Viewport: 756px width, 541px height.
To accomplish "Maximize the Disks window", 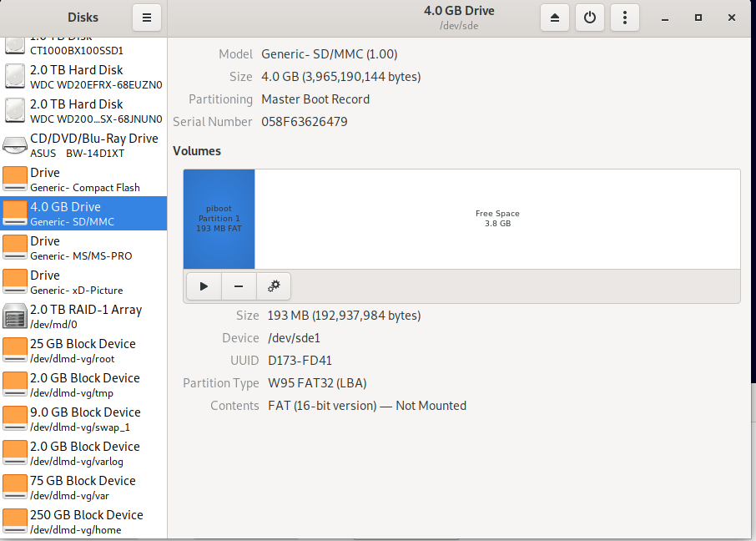I will 698,18.
